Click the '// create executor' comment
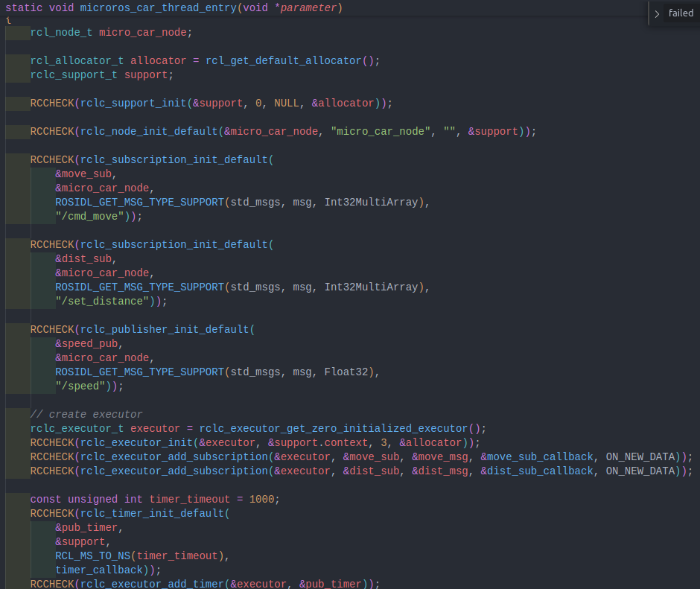This screenshot has height=589, width=700. pyautogui.click(x=86, y=414)
